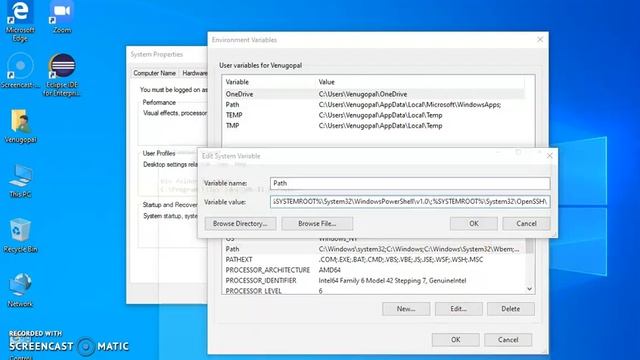Launch Eclipse IDE for Enterprise shortcut

tap(62, 74)
